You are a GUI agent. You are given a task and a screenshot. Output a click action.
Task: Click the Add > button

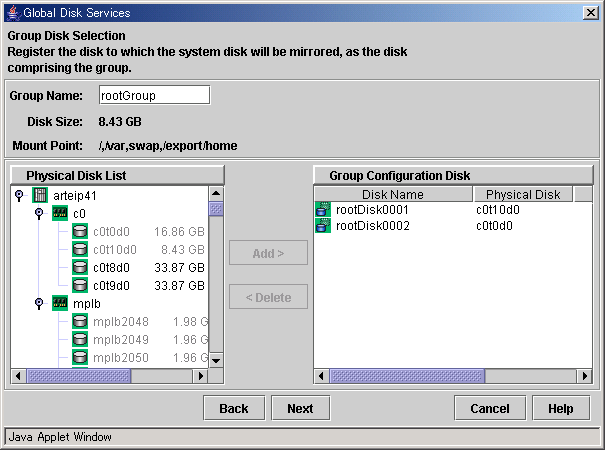(268, 253)
